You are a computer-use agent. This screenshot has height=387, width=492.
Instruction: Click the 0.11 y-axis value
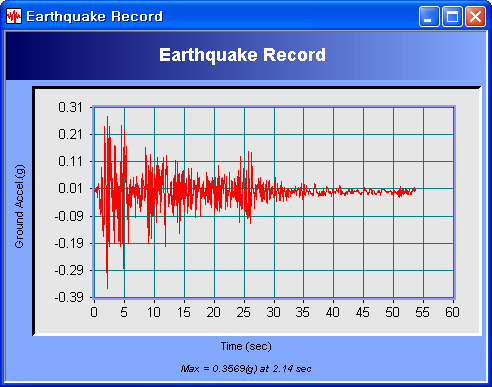[x=70, y=161]
